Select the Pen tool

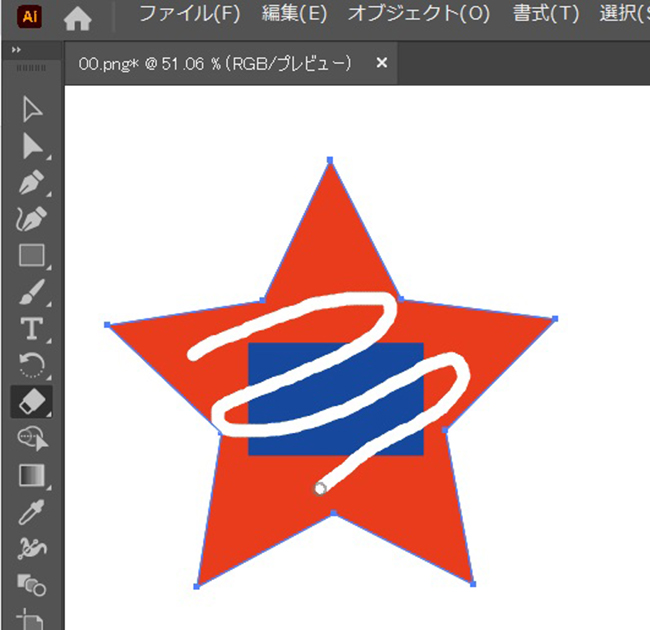coord(32,182)
